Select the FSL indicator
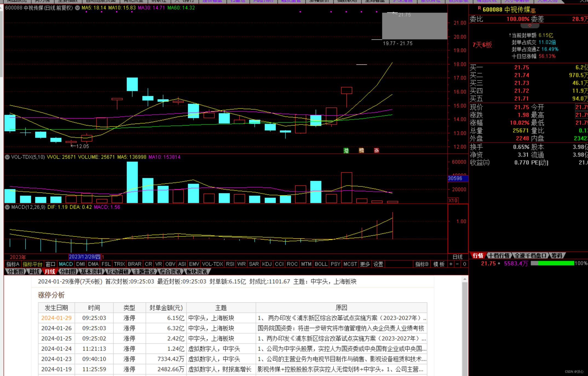 coord(106,264)
